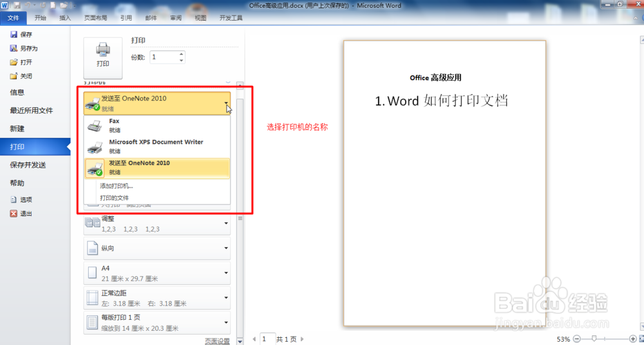Switch to the 视图 ribbon tab
This screenshot has height=345, width=644.
pos(200,18)
